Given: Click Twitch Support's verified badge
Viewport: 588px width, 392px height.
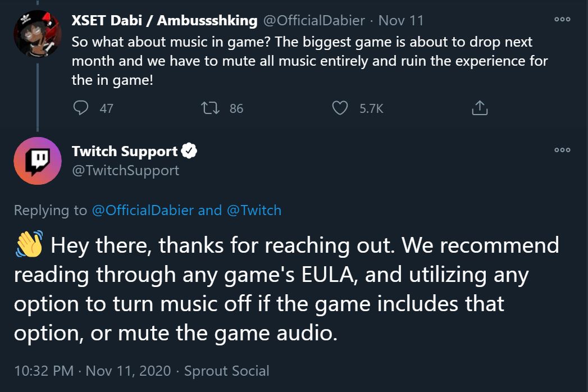Looking at the screenshot, I should click(189, 151).
